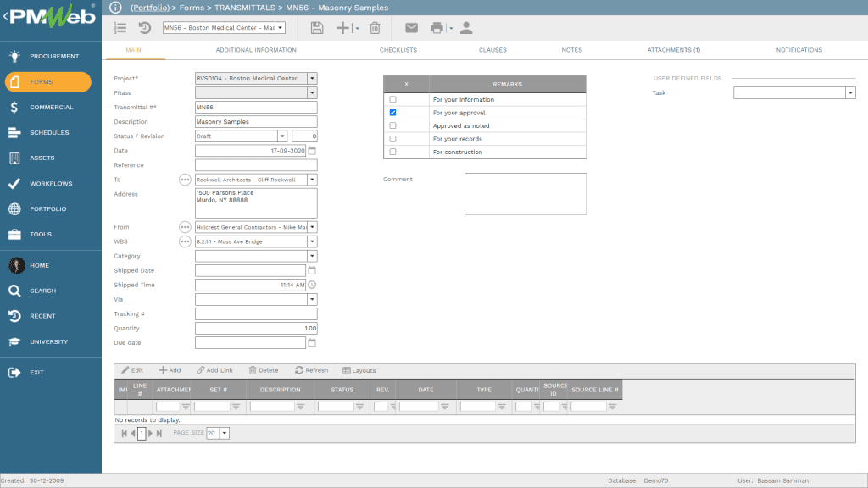This screenshot has width=868, height=488.
Task: Click the Comment text area
Action: (526, 194)
